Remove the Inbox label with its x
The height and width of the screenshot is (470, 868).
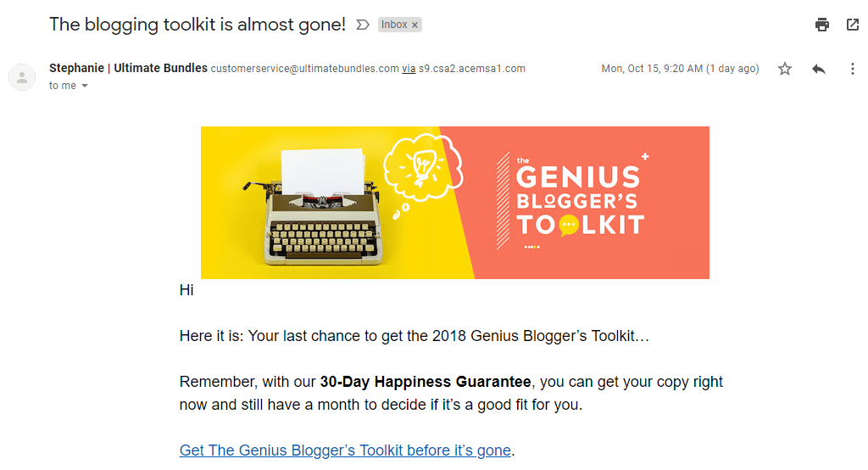click(x=415, y=25)
